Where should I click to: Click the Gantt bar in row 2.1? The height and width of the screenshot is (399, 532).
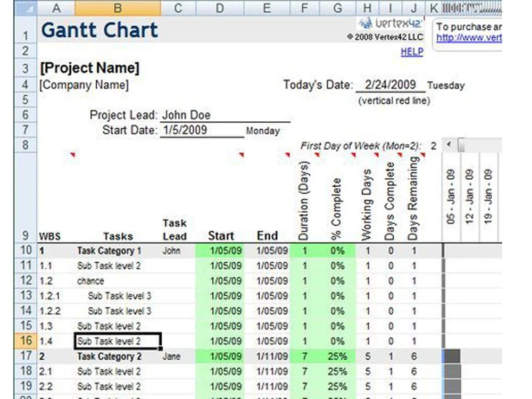[452, 371]
